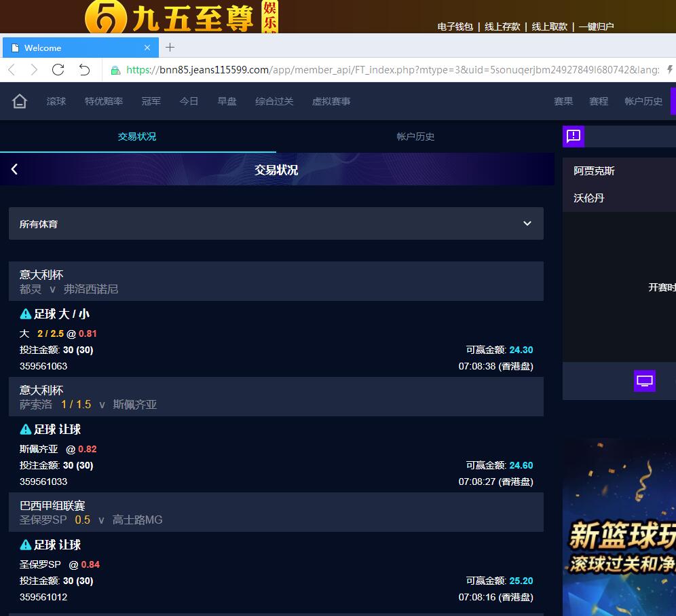Click the dropdown chevron arrow of 所有体育

(x=527, y=223)
